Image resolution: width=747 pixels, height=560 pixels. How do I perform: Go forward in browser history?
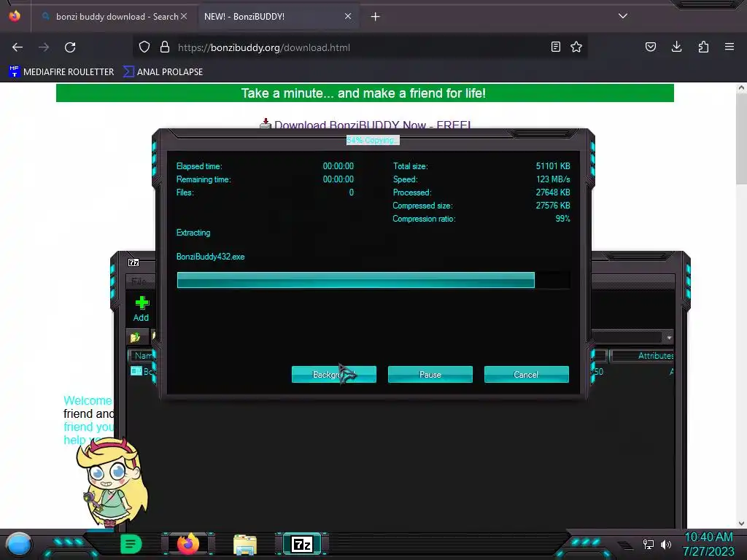pyautogui.click(x=44, y=47)
